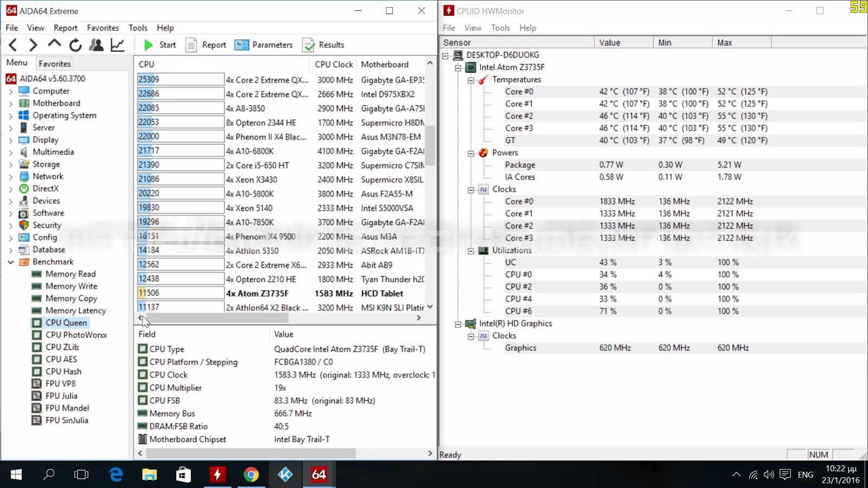Click the AIDA64 refresh icon
868x488 pixels.
click(75, 45)
